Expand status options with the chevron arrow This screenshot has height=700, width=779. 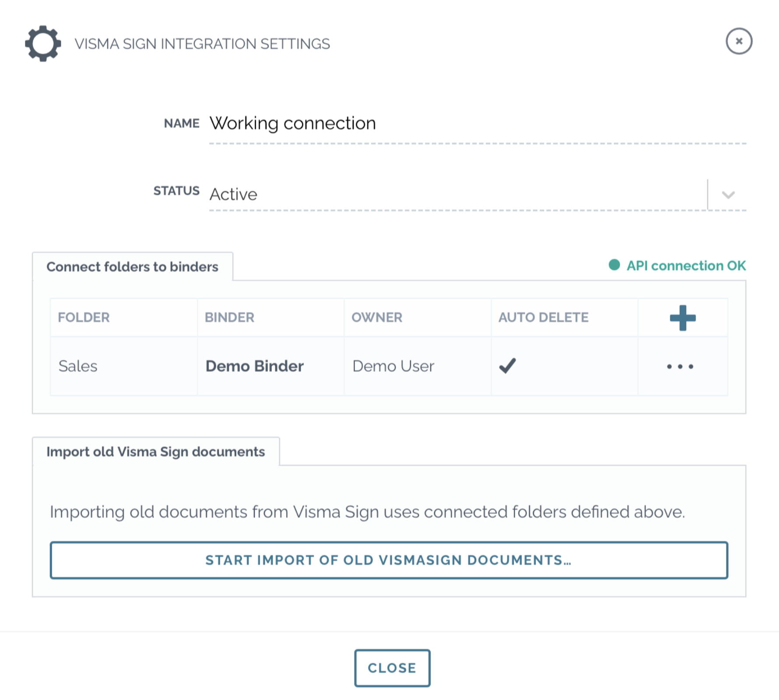point(728,195)
